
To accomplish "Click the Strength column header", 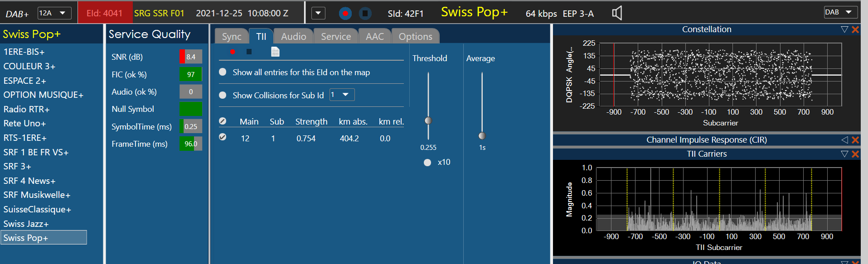I will click(311, 121).
